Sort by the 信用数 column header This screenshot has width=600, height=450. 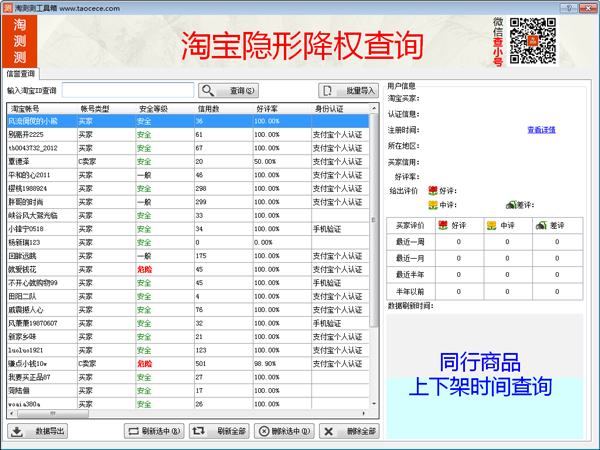(x=223, y=109)
